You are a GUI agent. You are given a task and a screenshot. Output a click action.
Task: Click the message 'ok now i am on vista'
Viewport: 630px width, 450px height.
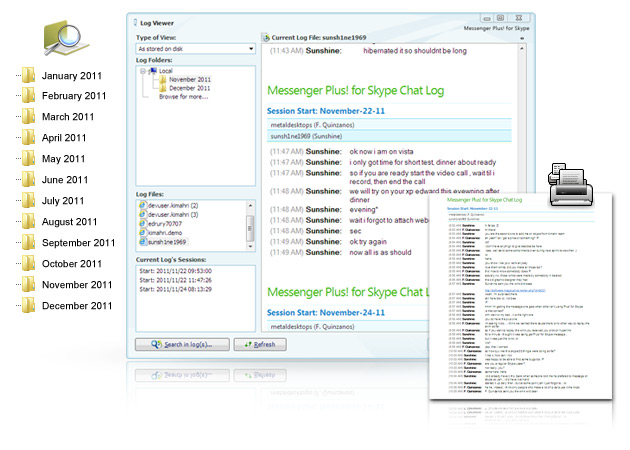[381, 151]
